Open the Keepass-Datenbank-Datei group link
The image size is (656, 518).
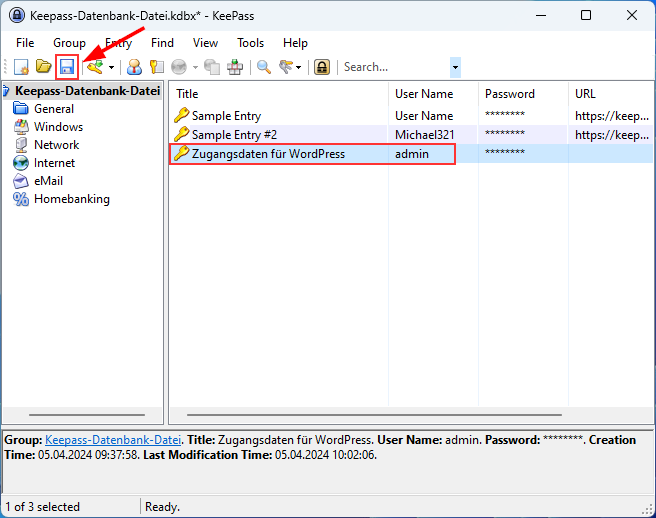point(113,440)
